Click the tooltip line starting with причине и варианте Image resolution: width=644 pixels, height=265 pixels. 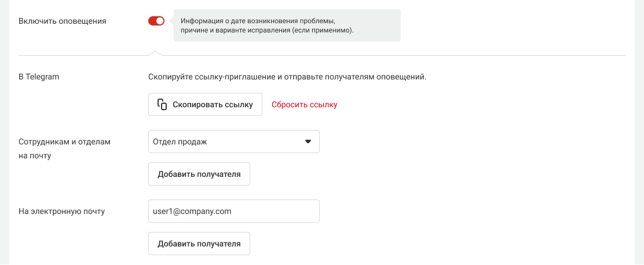(x=266, y=31)
